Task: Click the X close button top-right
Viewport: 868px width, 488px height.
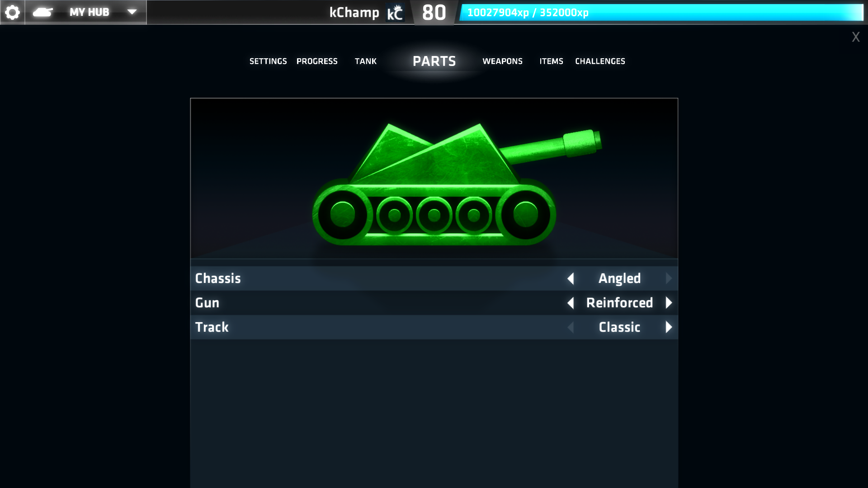Action: pos(855,37)
